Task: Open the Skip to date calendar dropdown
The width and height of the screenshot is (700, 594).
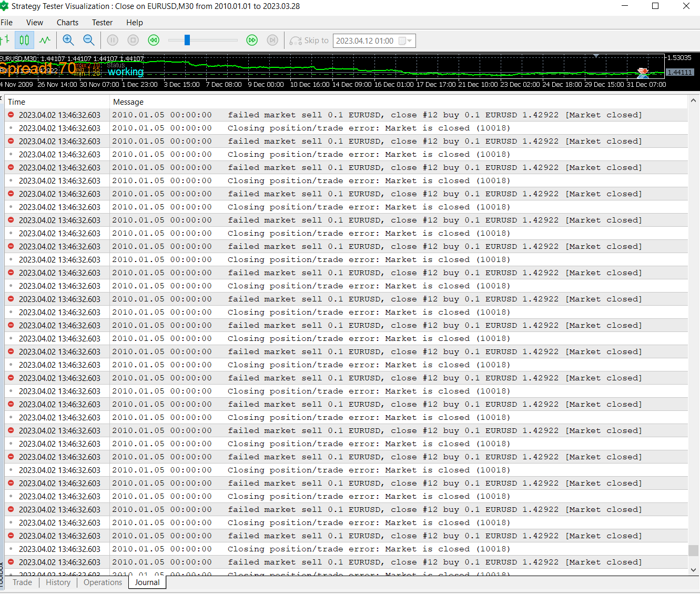Action: click(x=405, y=41)
